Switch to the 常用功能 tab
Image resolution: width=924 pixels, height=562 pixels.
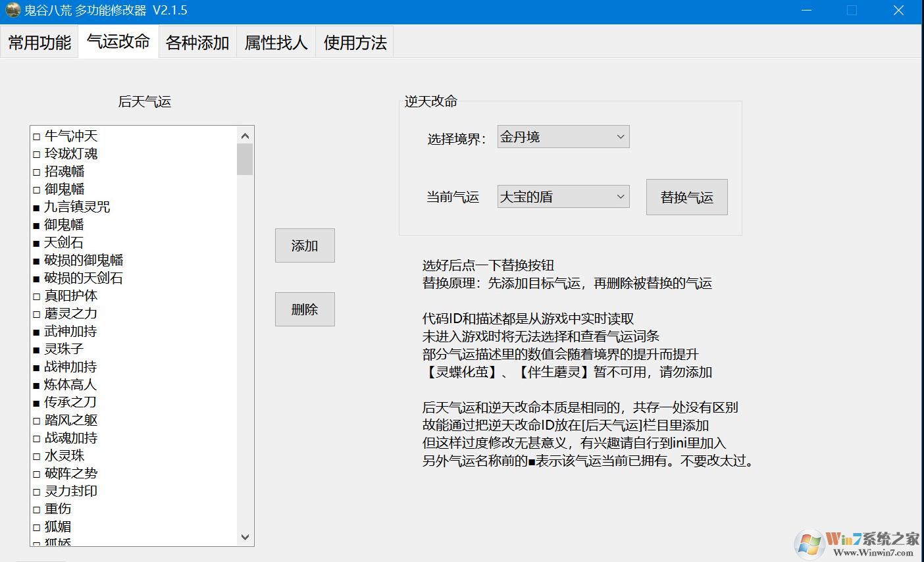39,42
